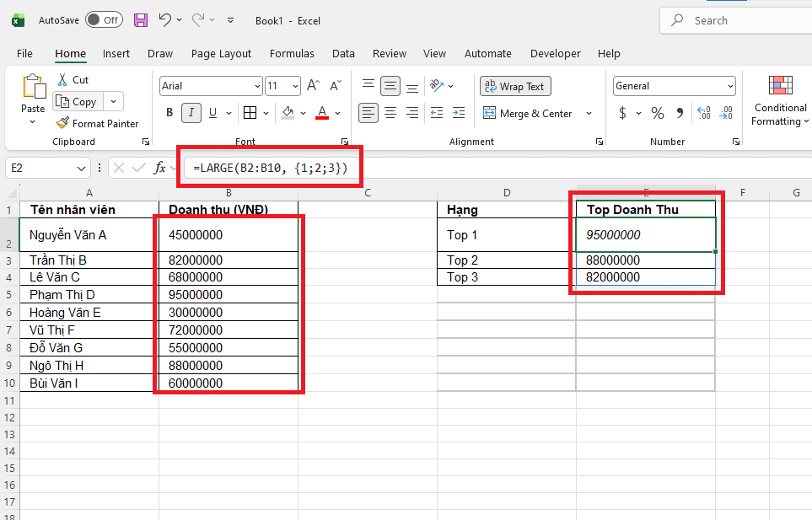Viewport: 812px width, 520px height.
Task: Click the Paste clipboard icon
Action: [33, 86]
